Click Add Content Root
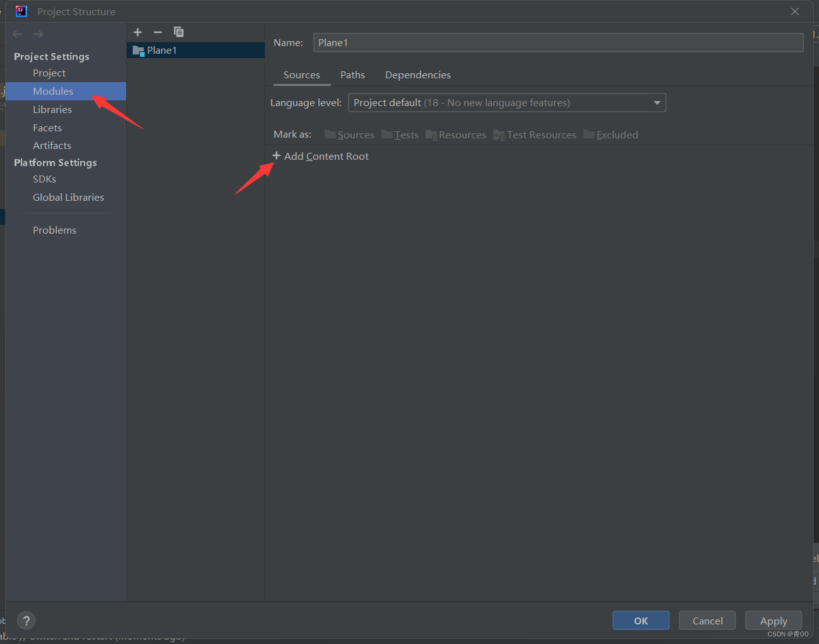This screenshot has height=644, width=819. (x=320, y=157)
